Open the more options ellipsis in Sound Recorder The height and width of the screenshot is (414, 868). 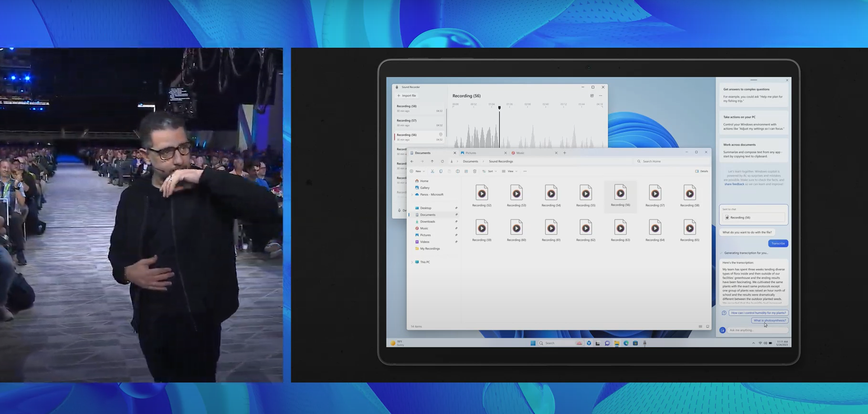(x=601, y=96)
